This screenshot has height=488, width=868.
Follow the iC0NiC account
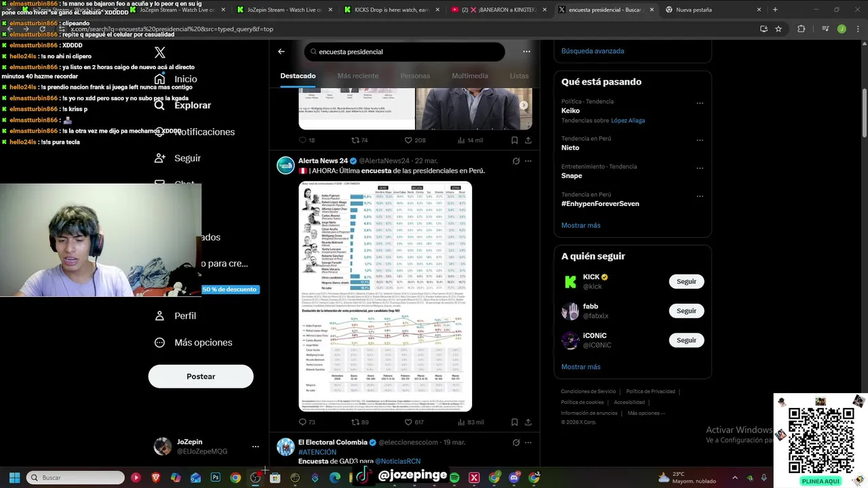[686, 340]
